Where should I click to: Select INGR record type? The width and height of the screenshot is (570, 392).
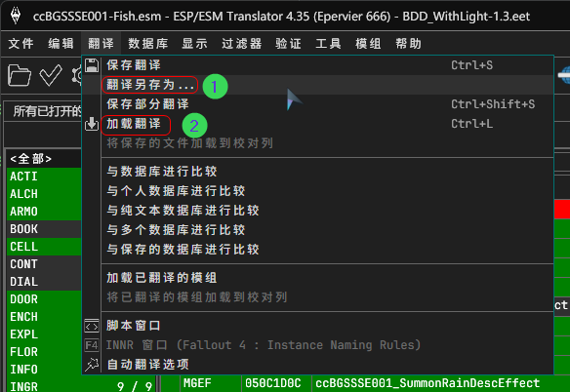[x=82, y=385]
